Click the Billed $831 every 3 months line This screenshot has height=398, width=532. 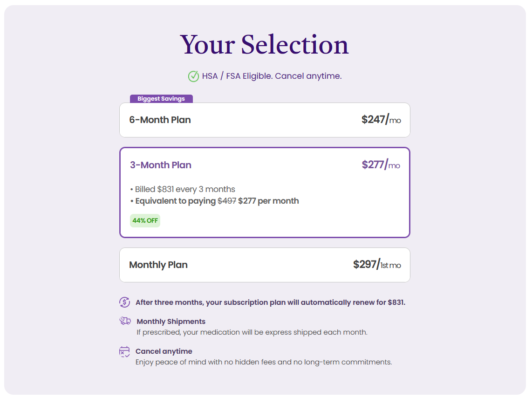[183, 189]
